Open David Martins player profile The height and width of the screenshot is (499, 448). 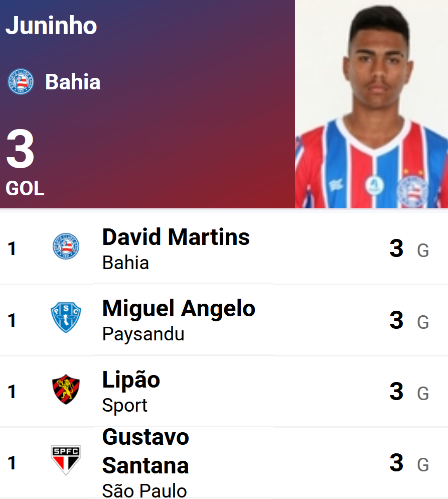176,237
